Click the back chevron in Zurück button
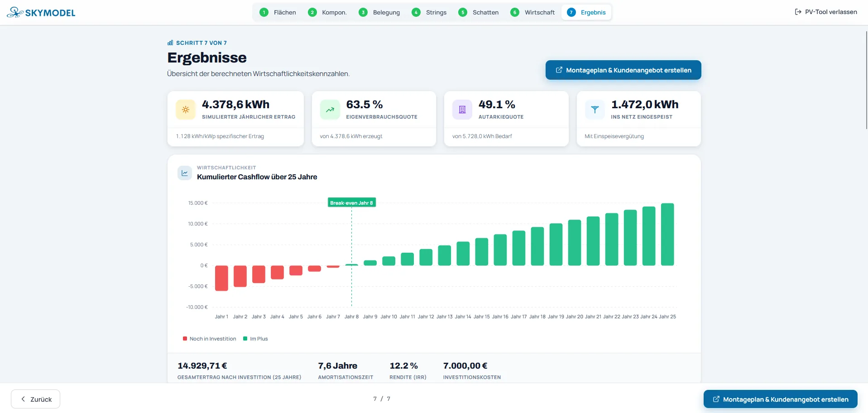Image resolution: width=868 pixels, height=413 pixels. pos(23,399)
